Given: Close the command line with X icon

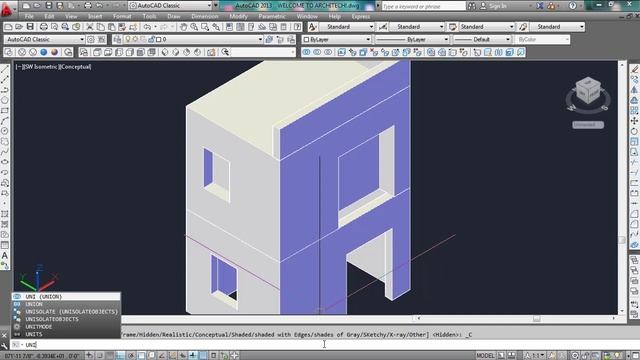Looking at the screenshot, I should click(4, 336).
